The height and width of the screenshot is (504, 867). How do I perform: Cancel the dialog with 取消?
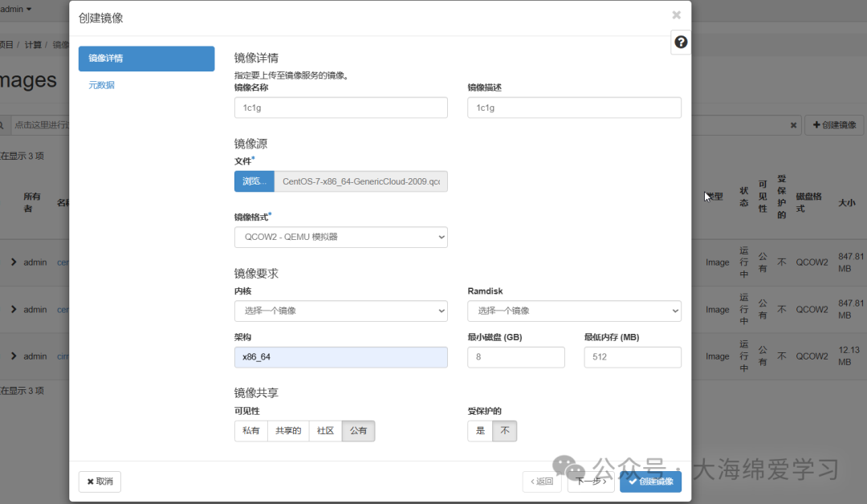[x=99, y=482]
